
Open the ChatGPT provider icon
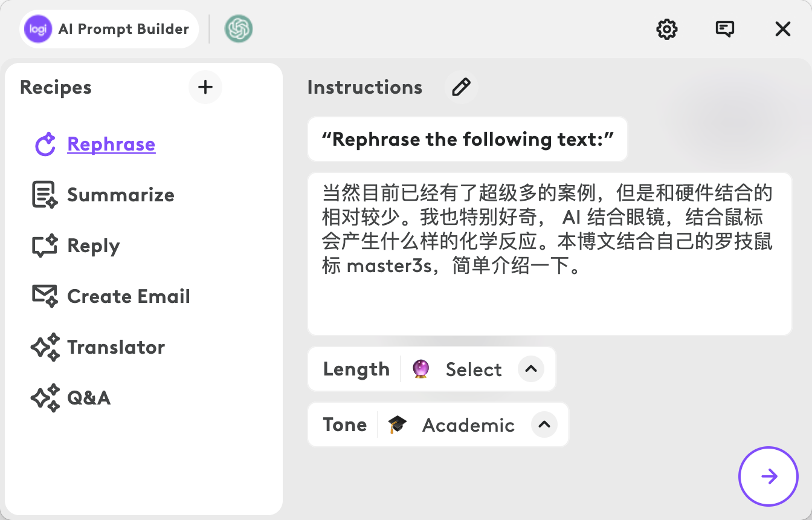(239, 29)
